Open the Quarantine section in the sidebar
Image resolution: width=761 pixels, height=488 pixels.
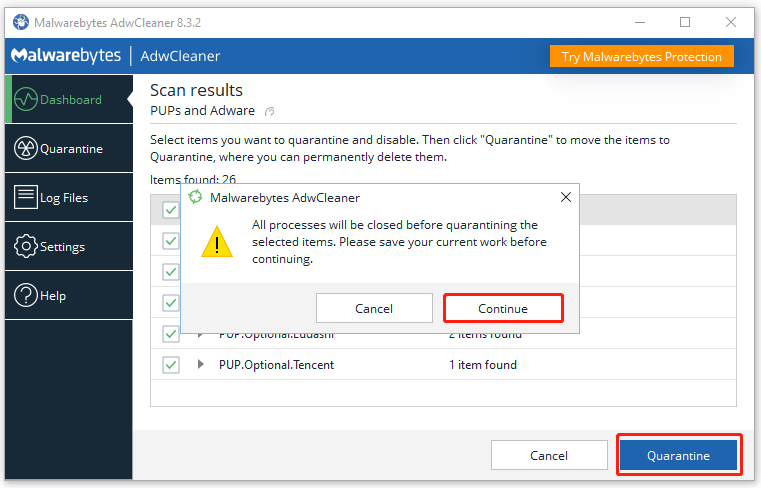[x=68, y=148]
